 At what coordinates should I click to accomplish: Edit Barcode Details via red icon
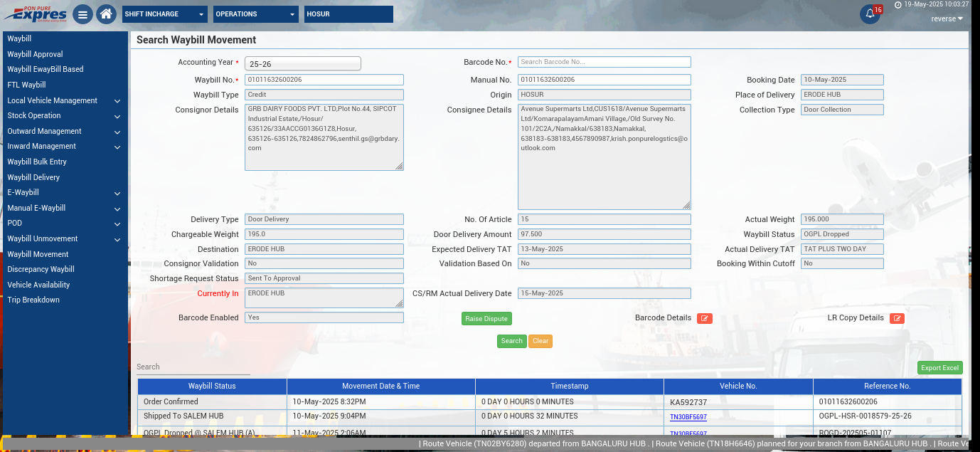pyautogui.click(x=704, y=319)
